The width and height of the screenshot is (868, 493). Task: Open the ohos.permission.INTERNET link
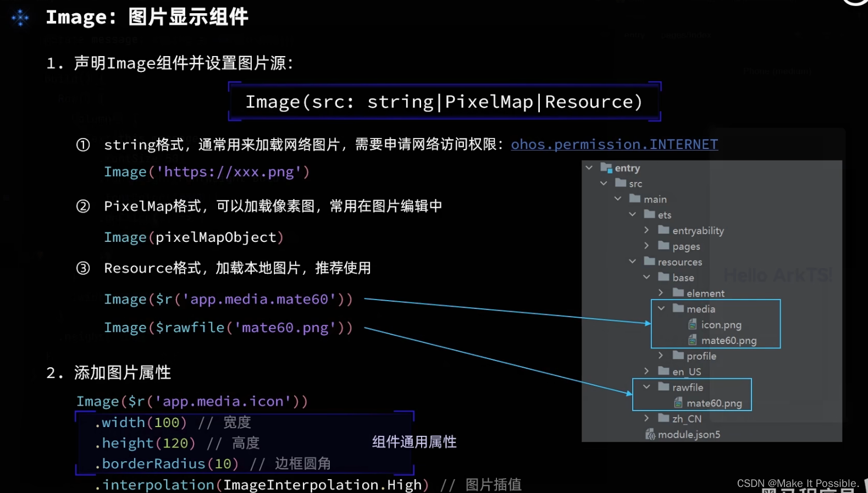(x=614, y=145)
